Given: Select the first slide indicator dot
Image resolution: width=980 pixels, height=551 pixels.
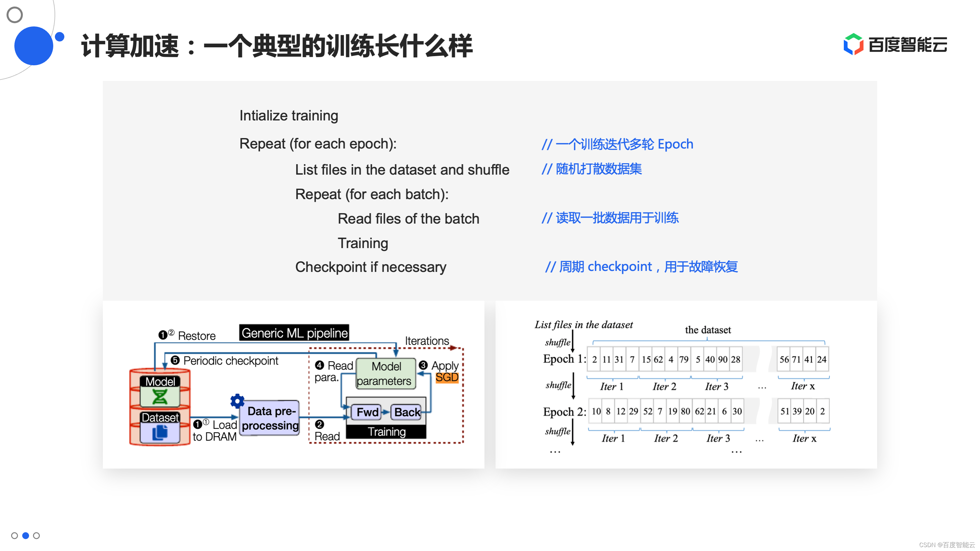Looking at the screenshot, I should click(14, 535).
